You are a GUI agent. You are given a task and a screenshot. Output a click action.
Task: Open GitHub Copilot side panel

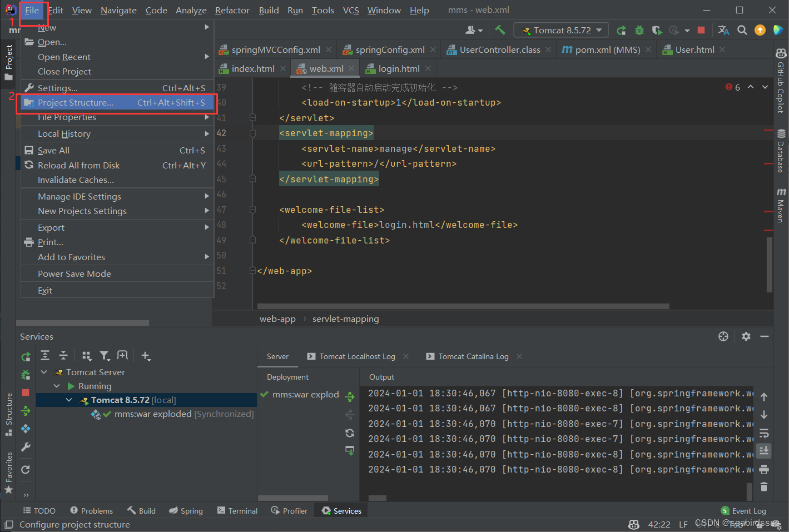pos(781,81)
